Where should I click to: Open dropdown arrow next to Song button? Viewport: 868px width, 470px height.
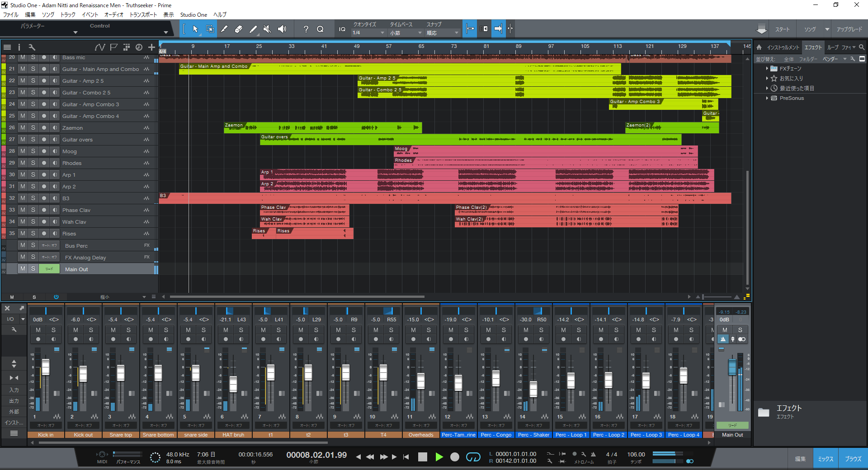827,29
